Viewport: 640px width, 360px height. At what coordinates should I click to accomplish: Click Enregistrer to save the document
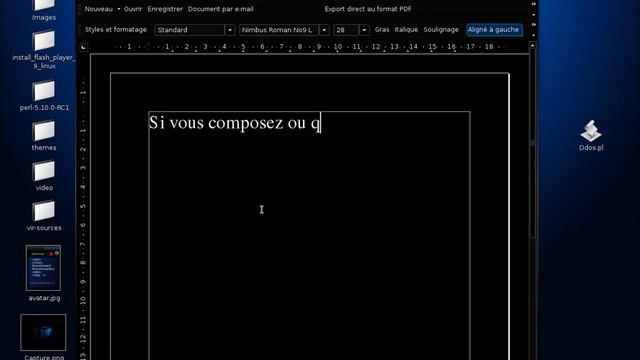pyautogui.click(x=165, y=9)
